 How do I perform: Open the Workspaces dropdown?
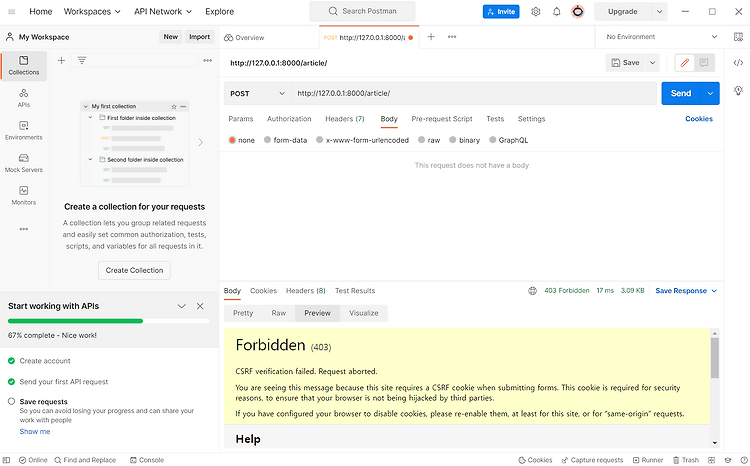coord(92,11)
